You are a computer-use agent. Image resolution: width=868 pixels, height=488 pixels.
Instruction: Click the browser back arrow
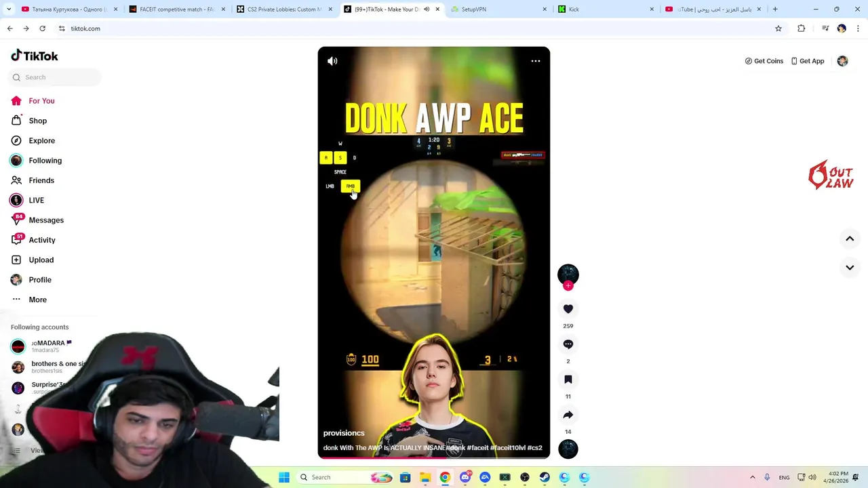pyautogui.click(x=9, y=28)
